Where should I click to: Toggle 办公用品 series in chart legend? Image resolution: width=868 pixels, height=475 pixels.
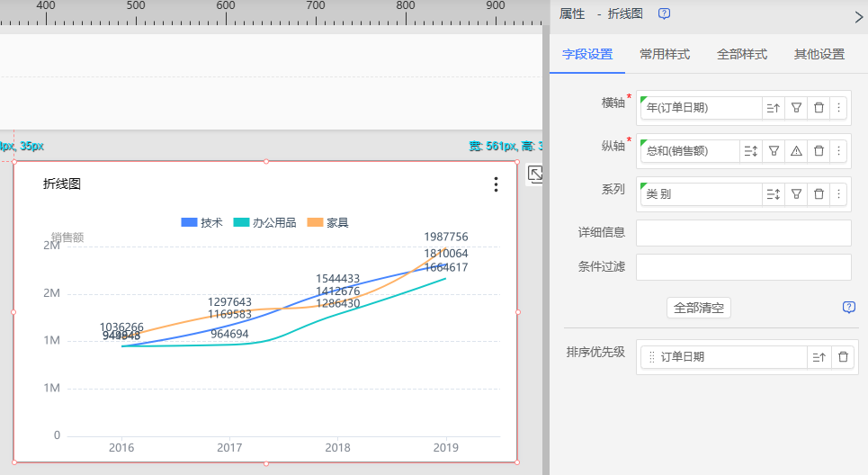click(264, 222)
